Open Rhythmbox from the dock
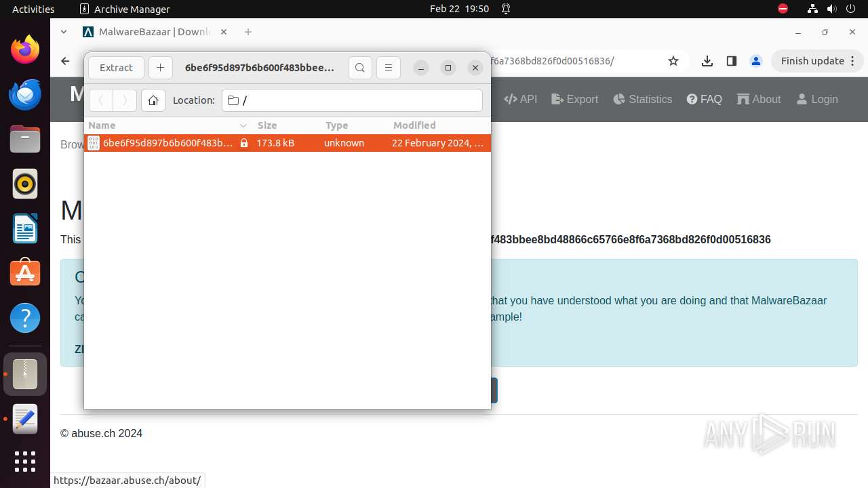 25,184
